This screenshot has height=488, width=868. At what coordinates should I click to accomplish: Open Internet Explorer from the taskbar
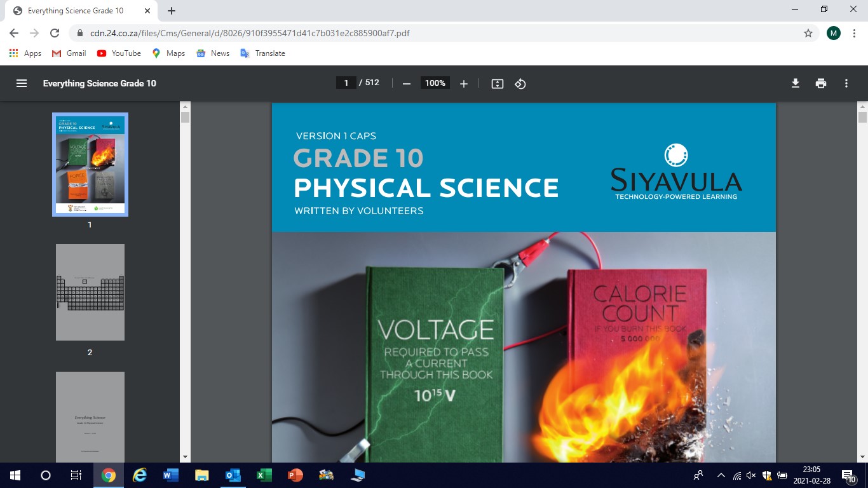tap(139, 475)
